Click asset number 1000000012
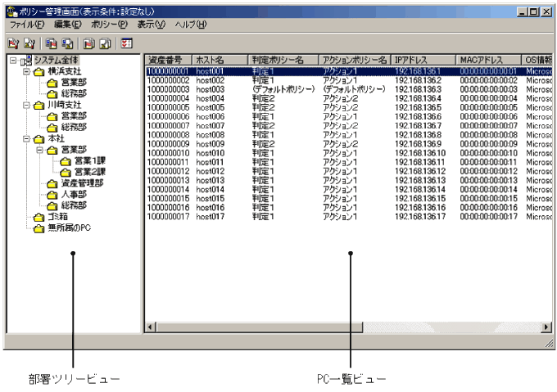 (169, 171)
